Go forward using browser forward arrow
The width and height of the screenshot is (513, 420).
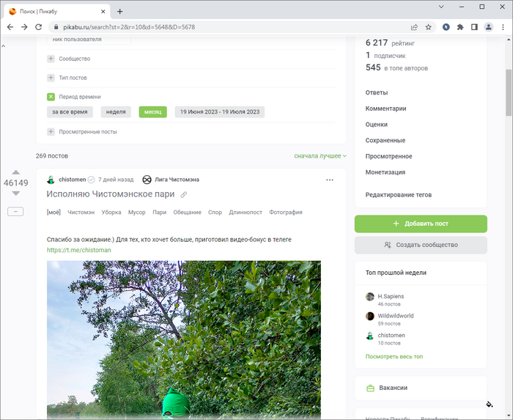(24, 27)
